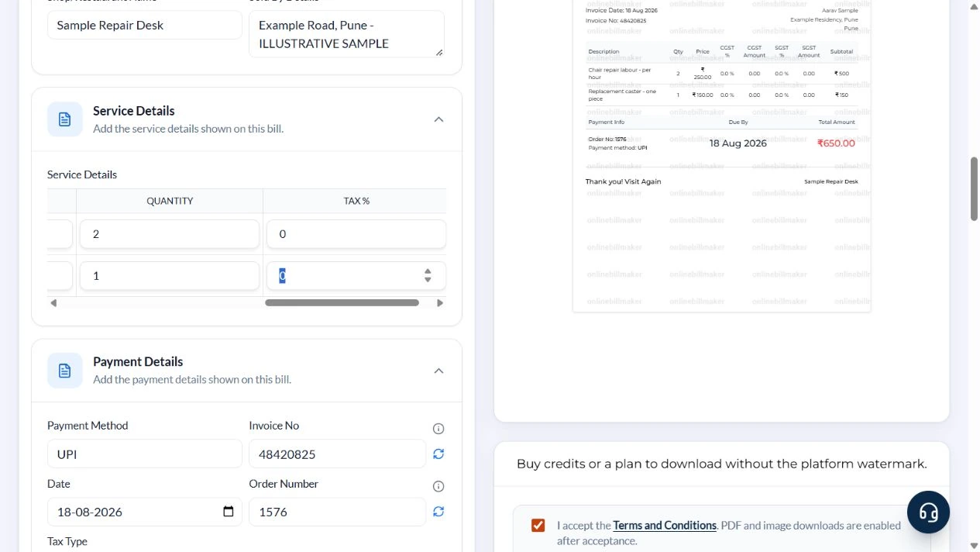Click the page vertical scrollbar thumb
This screenshot has width=980, height=552.
pos(974,189)
